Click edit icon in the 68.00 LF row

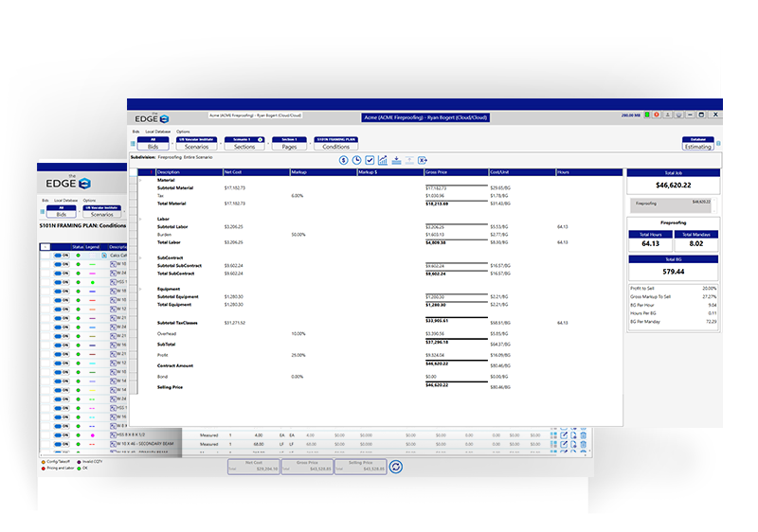click(564, 444)
